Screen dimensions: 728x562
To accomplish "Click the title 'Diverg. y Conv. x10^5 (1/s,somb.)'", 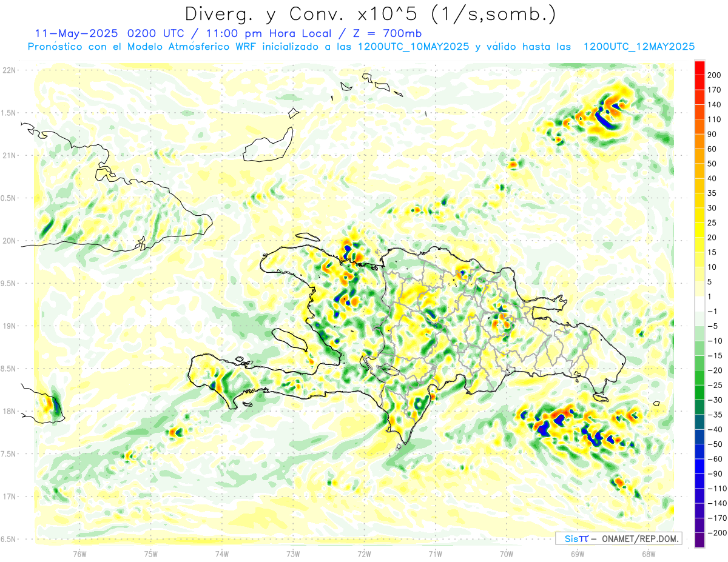I will point(370,13).
